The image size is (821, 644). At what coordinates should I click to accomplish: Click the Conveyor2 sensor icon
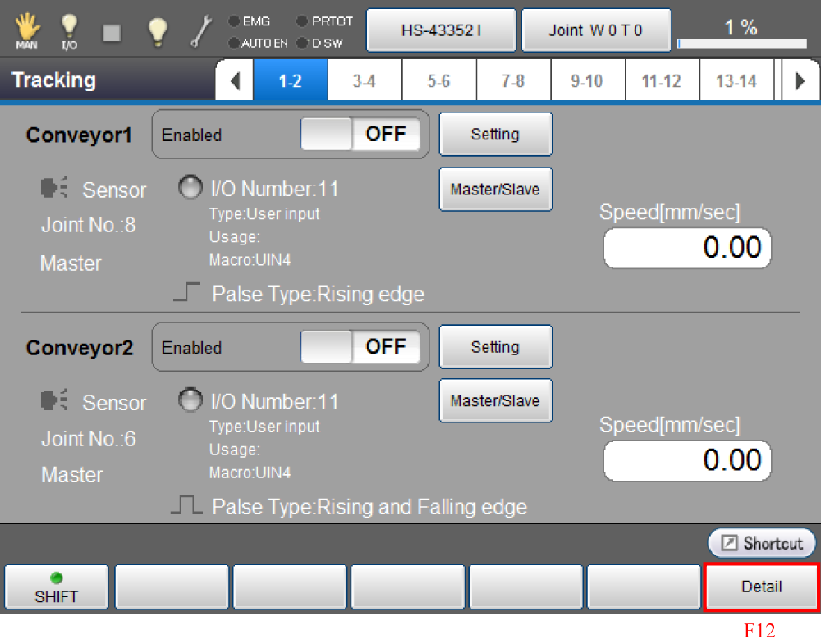tap(53, 402)
